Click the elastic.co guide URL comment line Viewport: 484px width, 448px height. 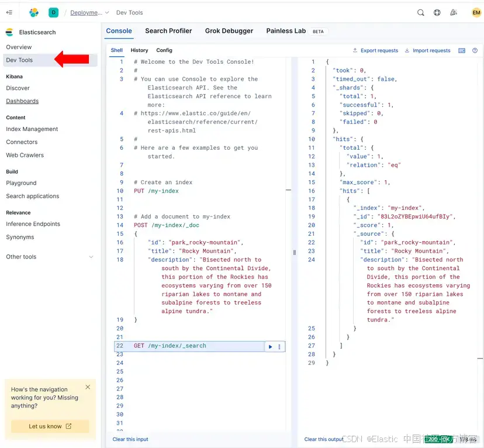[x=196, y=122]
